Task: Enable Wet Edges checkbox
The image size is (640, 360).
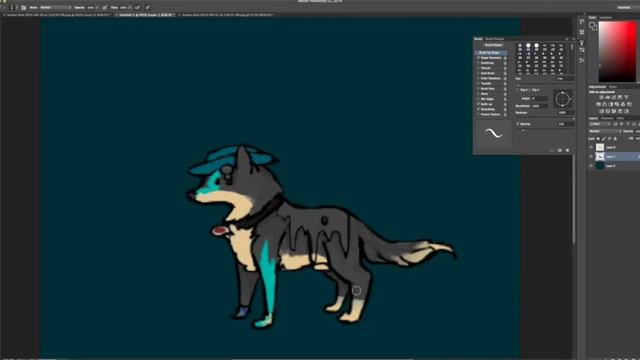Action: tap(478, 99)
